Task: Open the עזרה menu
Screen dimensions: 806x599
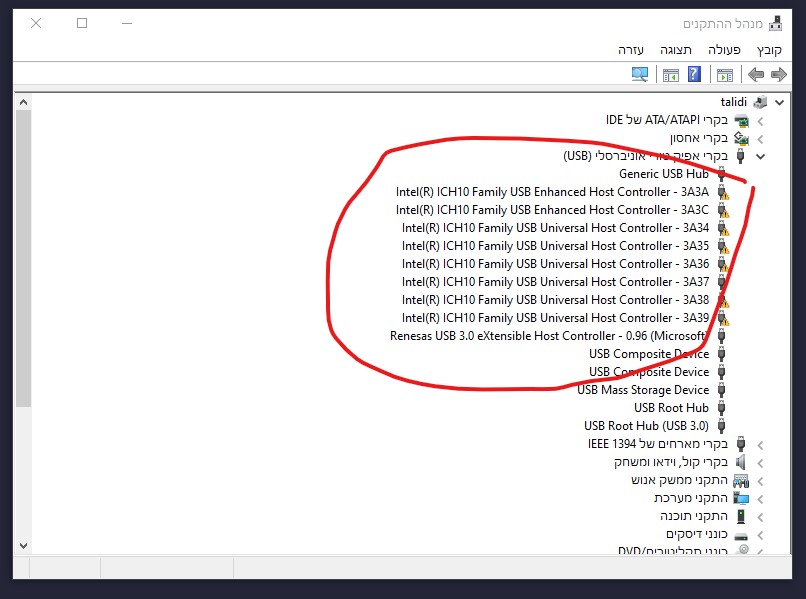Action: click(x=631, y=50)
